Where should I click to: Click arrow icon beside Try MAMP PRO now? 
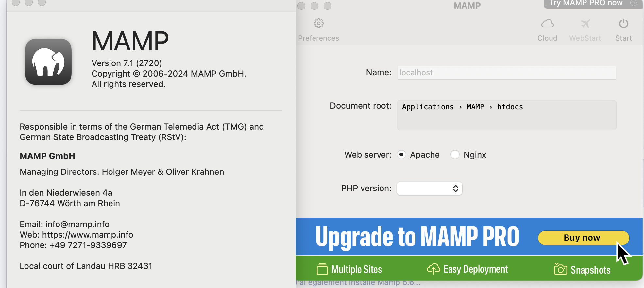(x=633, y=3)
